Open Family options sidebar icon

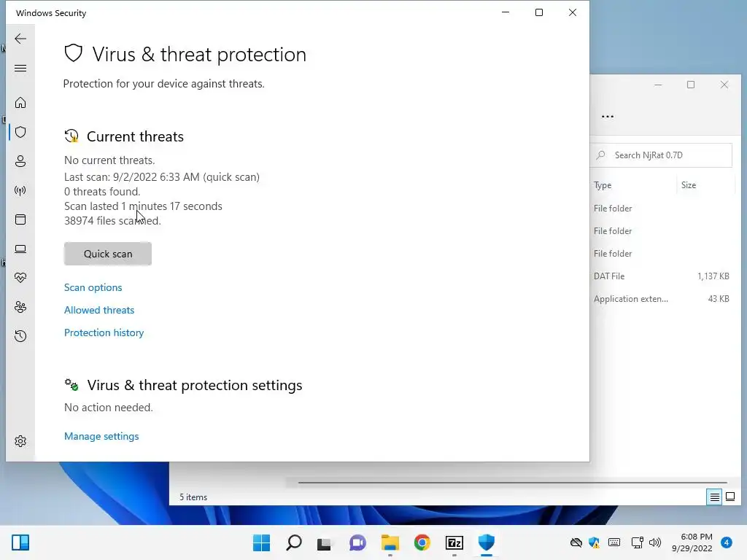coord(20,307)
